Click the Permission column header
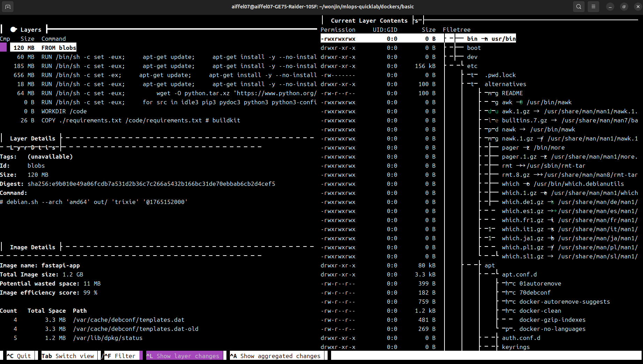The width and height of the screenshot is (643, 364). coord(338,30)
